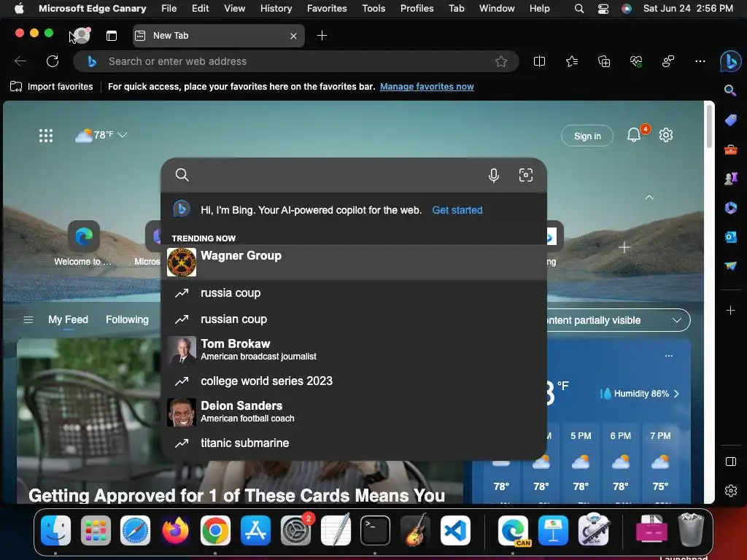This screenshot has width=747, height=560.
Task: Launch Firefox from the Dock
Action: [175, 530]
